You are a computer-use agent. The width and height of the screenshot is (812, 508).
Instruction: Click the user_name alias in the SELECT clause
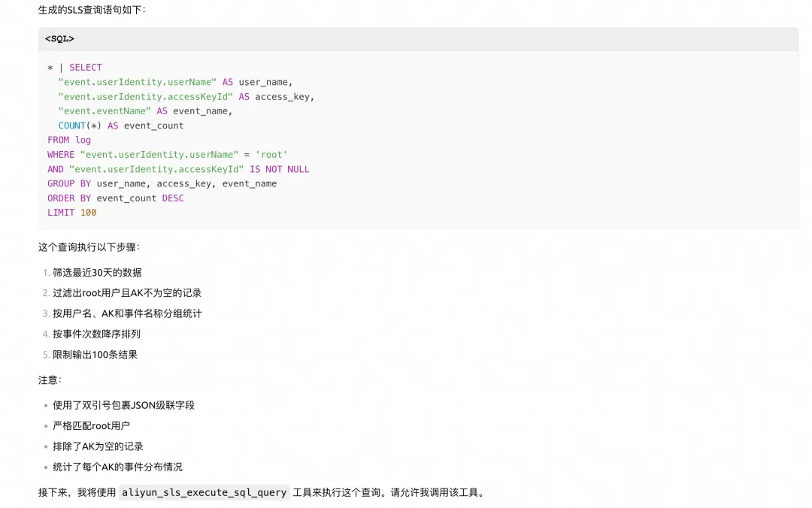[265, 82]
